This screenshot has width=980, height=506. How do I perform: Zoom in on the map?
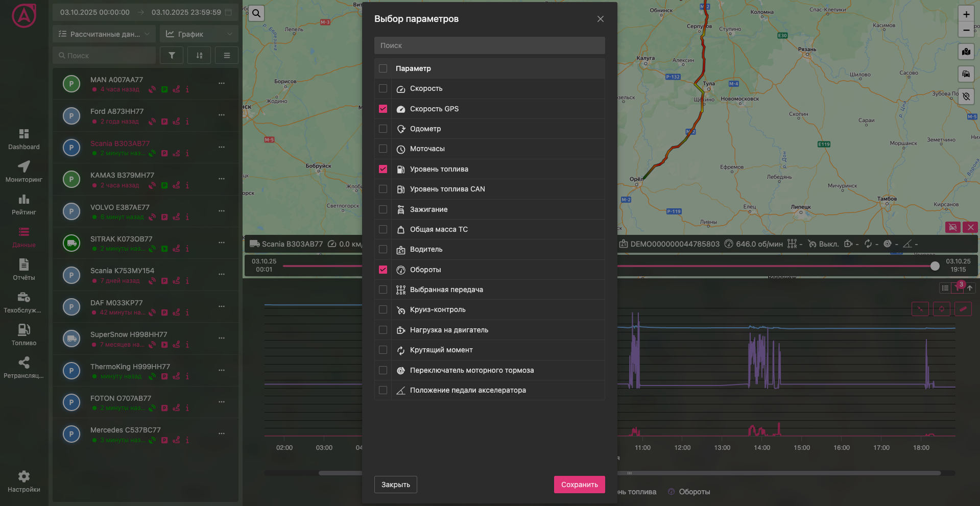click(x=966, y=14)
